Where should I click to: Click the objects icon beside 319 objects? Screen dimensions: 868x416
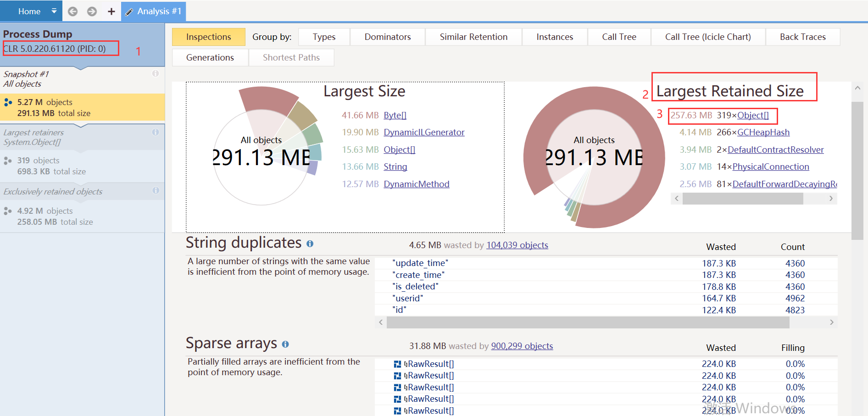click(8, 161)
